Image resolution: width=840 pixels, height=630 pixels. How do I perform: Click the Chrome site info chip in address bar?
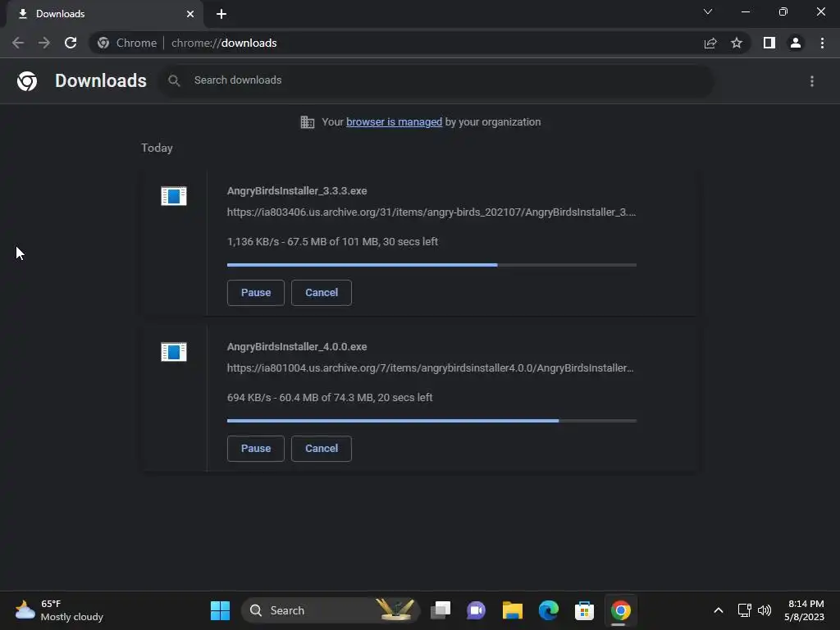[127, 43]
